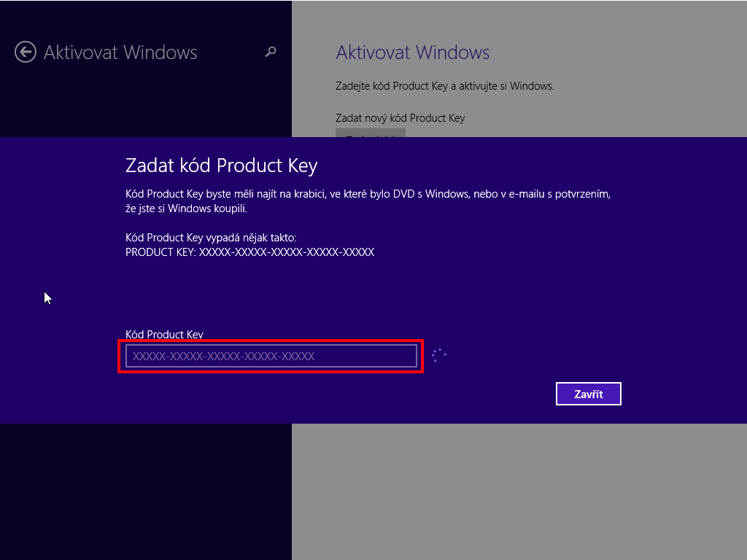Screen dimensions: 747x560
Task: Click the sample PRODUCT KEY: XXXXX format line
Action: (x=249, y=252)
